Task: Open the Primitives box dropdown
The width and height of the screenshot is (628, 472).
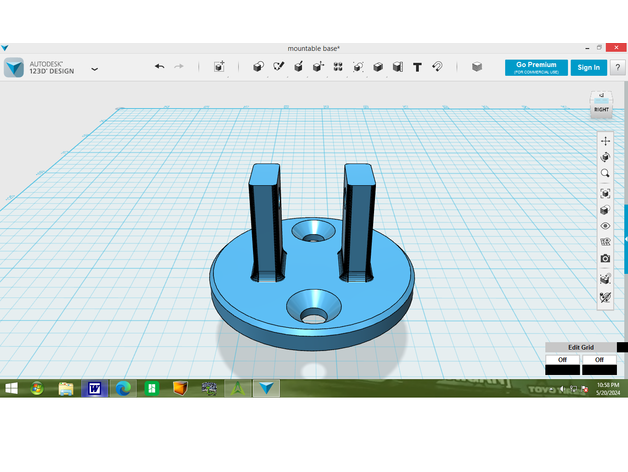Action: (x=258, y=67)
